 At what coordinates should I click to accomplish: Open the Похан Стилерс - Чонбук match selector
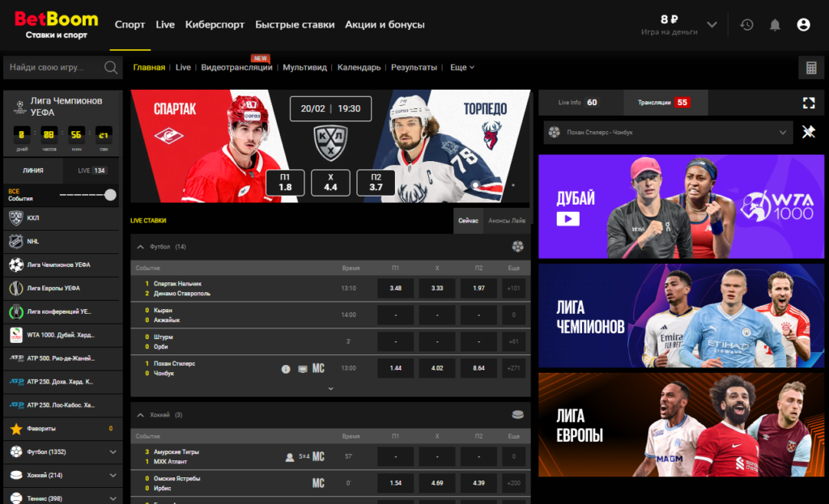pyautogui.click(x=668, y=132)
